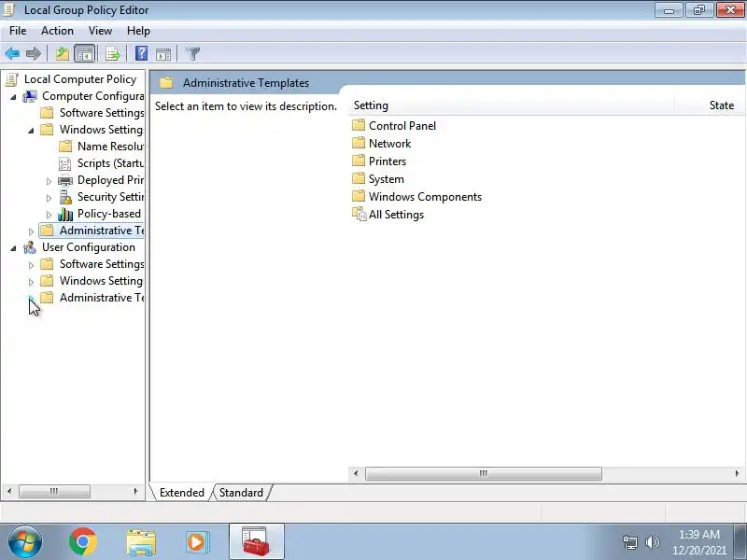Open the Action menu
The height and width of the screenshot is (560, 747).
coord(57,31)
